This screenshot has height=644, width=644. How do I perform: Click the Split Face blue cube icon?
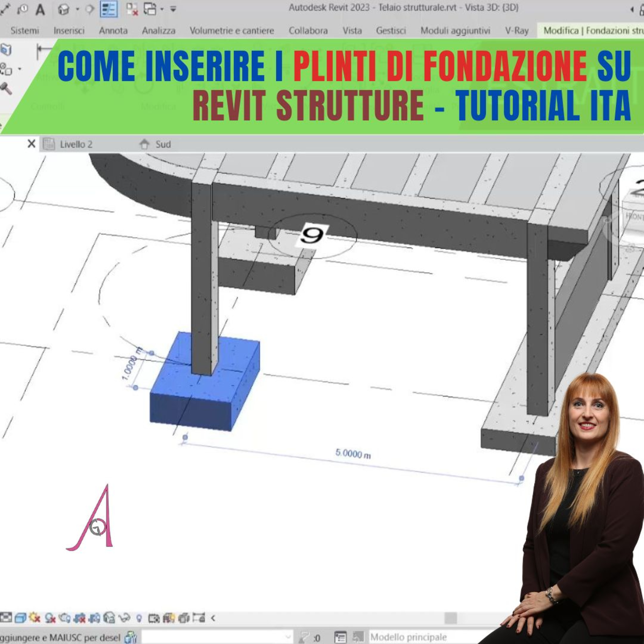6,50
